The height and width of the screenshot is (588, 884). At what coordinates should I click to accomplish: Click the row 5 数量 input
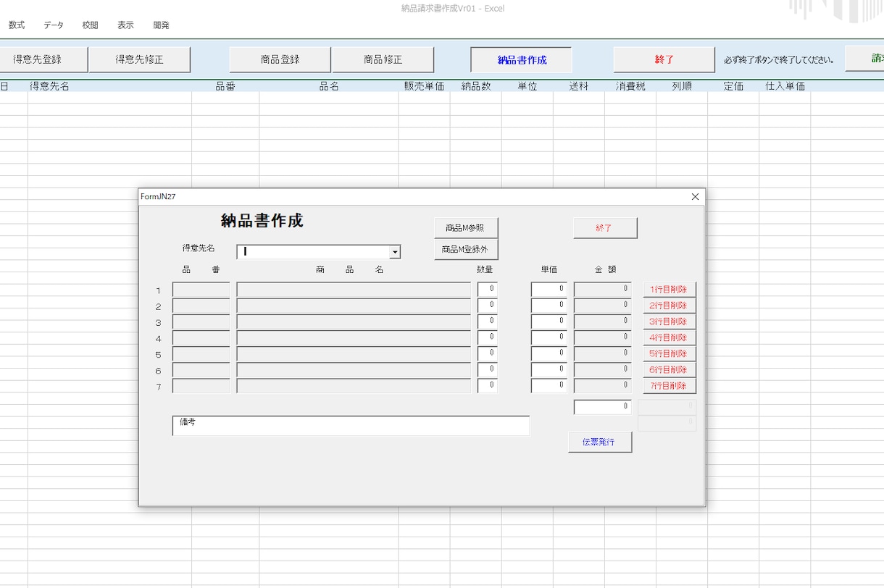488,354
